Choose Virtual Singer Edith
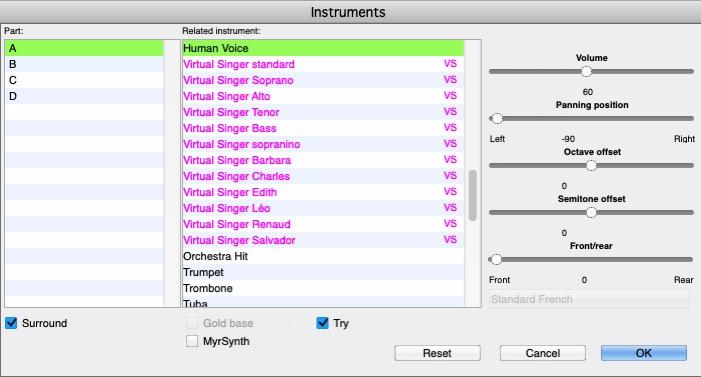701x377 pixels. (323, 192)
